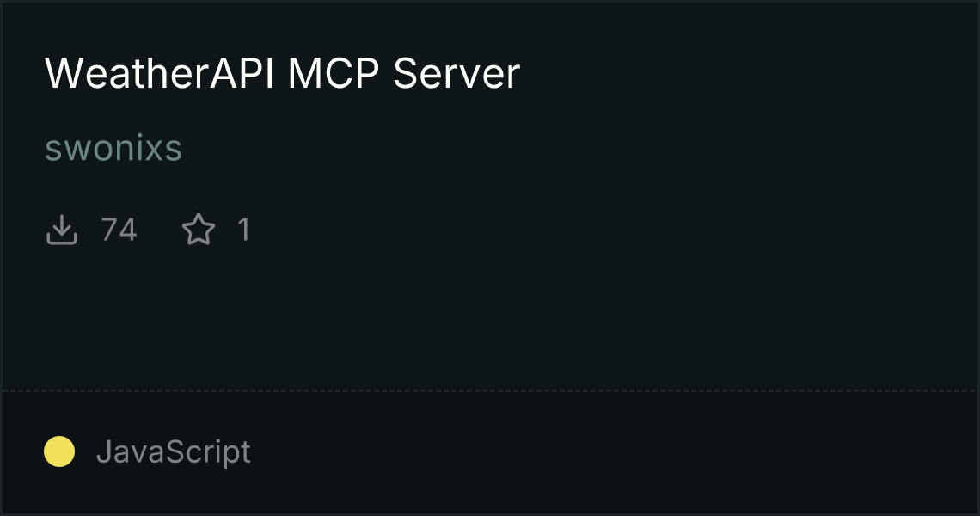Viewport: 980px width, 516px height.
Task: Star the WeatherAPI MCP Server card
Action: coord(199,230)
